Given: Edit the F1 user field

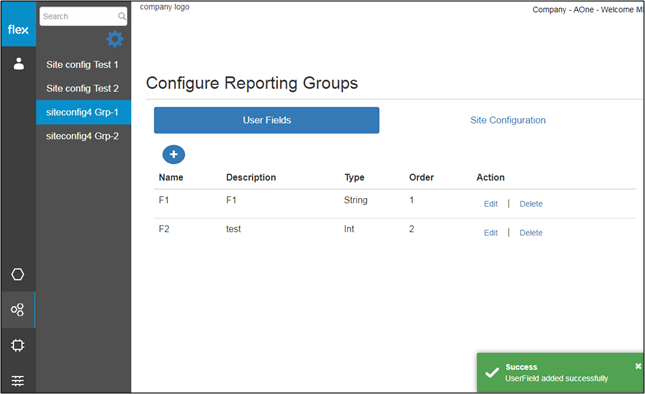Looking at the screenshot, I should point(491,204).
